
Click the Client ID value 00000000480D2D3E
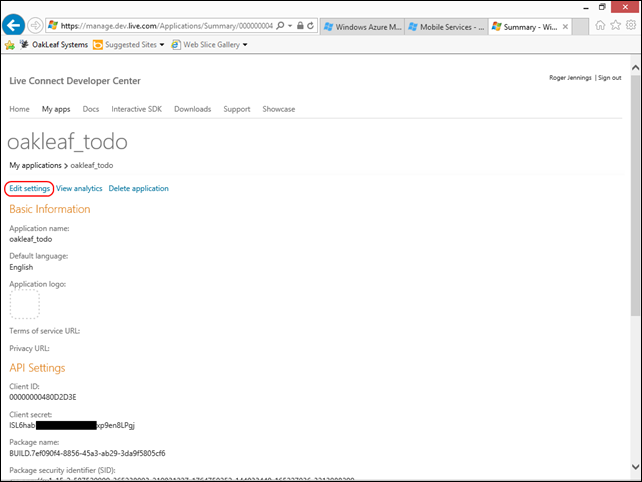43,397
